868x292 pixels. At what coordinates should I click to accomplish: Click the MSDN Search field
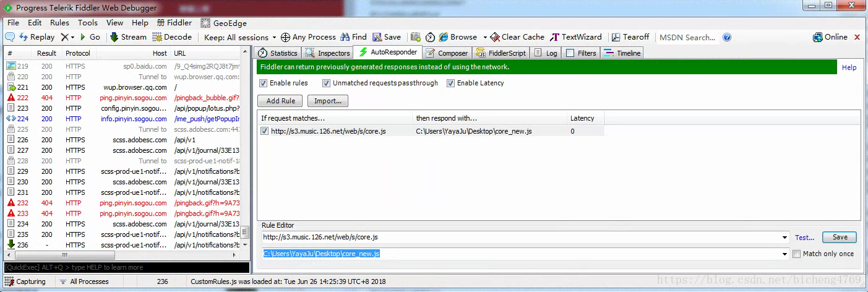[687, 37]
